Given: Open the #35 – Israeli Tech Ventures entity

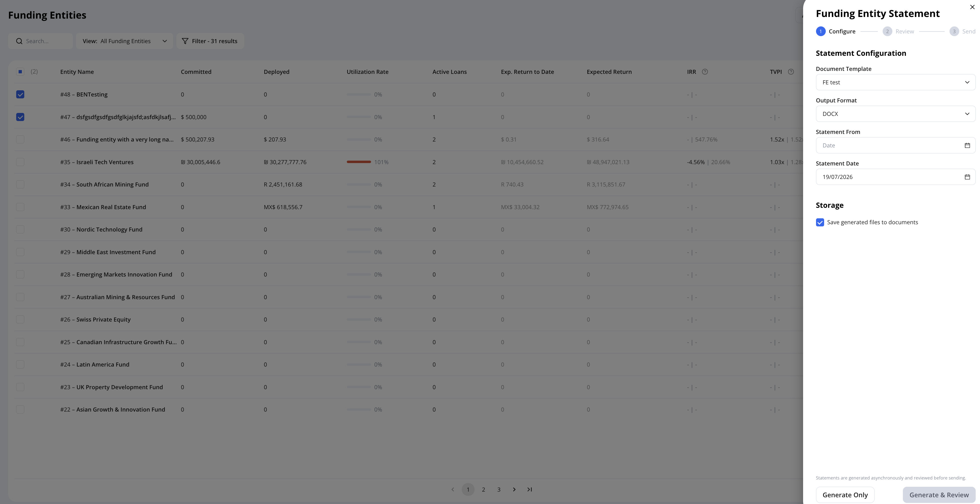Looking at the screenshot, I should (97, 162).
